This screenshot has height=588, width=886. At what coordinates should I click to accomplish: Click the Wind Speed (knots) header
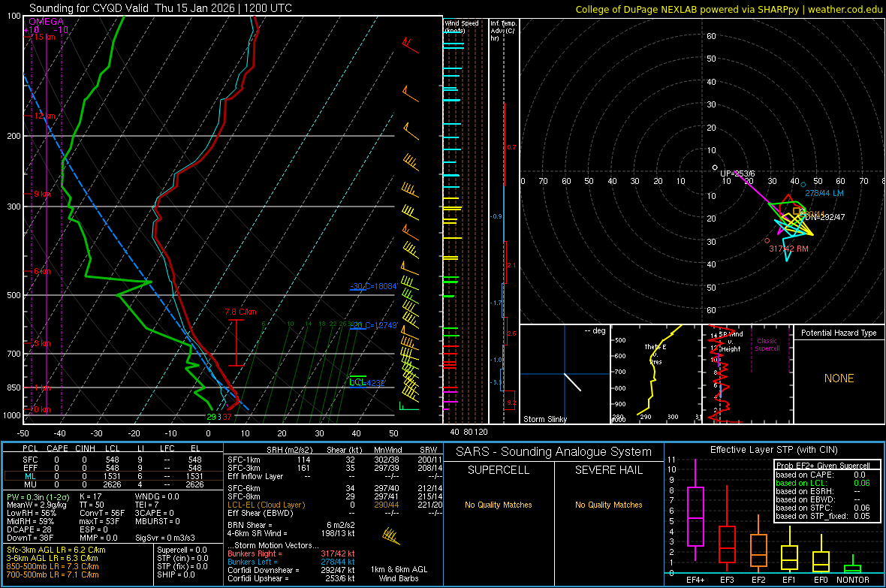[x=461, y=26]
